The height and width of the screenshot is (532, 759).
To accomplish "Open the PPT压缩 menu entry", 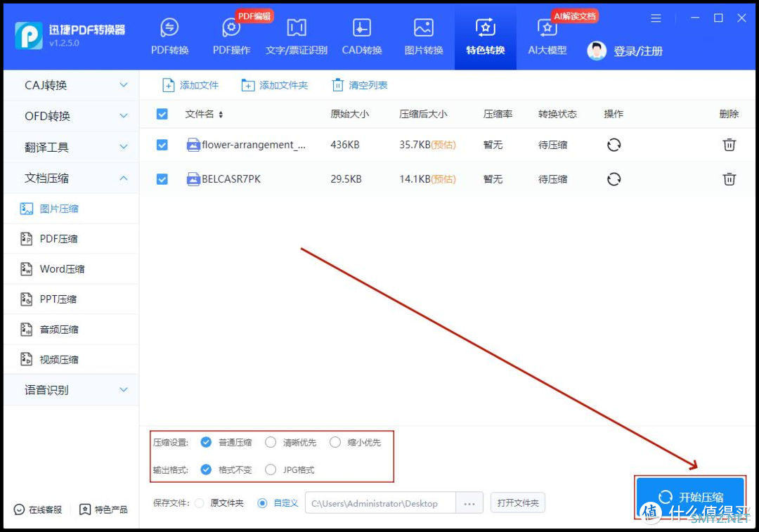I will [x=71, y=299].
